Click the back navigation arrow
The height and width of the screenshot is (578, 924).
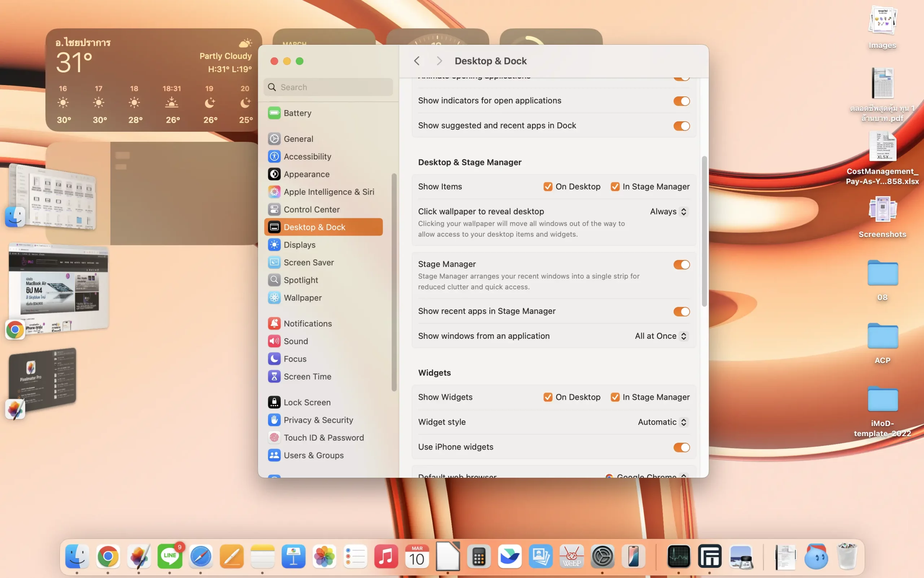coord(417,61)
